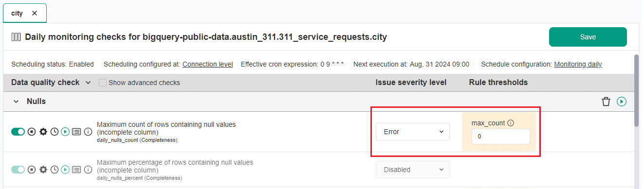This screenshot has width=644, height=189.
Task: Delete Nulls category results with trash icon
Action: 606,102
